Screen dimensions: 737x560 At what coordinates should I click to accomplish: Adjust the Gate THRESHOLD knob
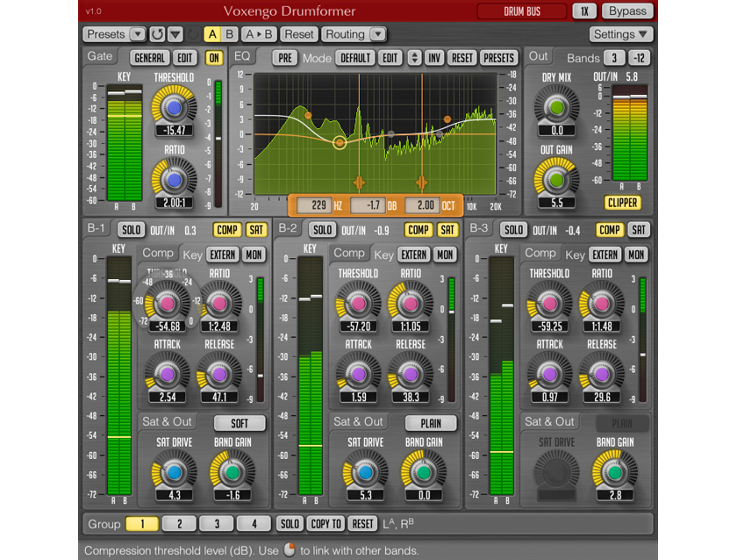click(174, 108)
